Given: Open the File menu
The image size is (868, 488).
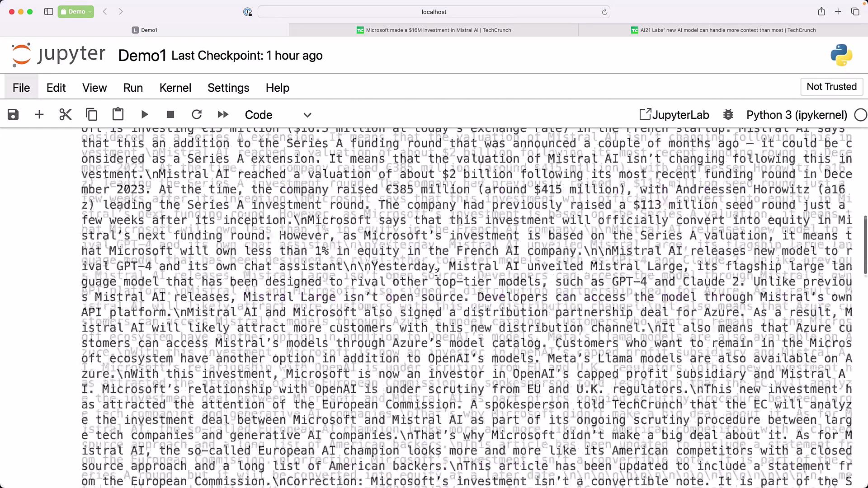Looking at the screenshot, I should (x=21, y=88).
